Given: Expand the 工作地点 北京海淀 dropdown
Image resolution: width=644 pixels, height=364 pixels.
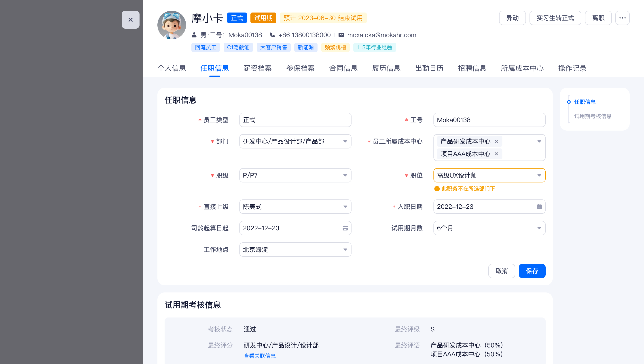Looking at the screenshot, I should 345,250.
